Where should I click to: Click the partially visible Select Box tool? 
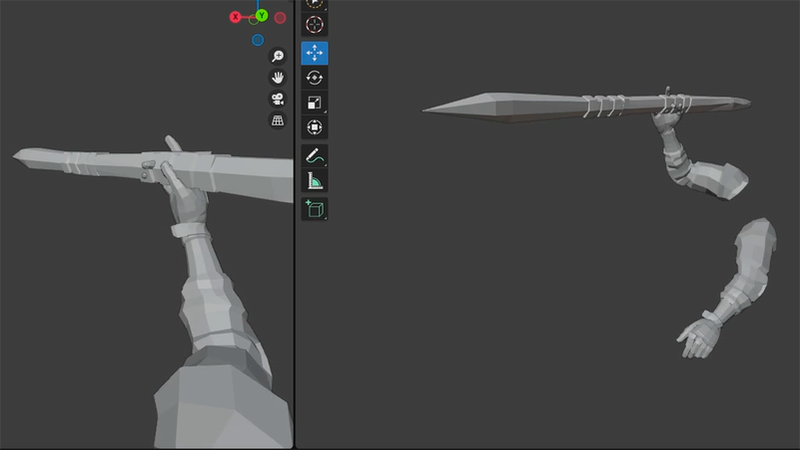[315, 4]
